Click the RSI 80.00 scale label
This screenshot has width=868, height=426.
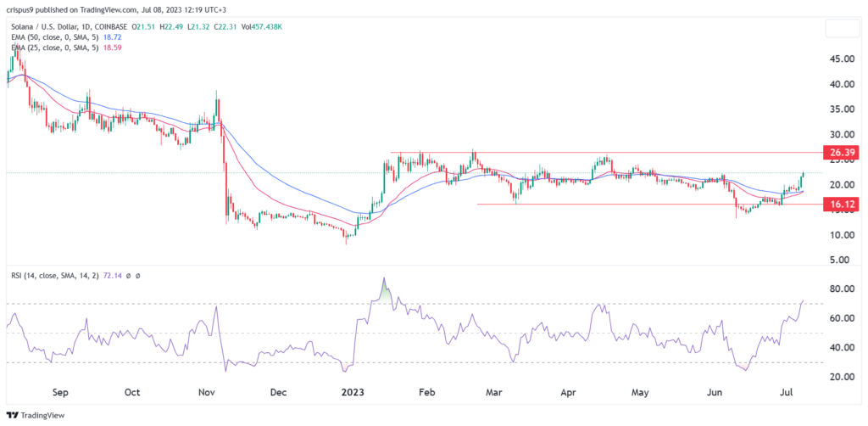pyautogui.click(x=840, y=289)
